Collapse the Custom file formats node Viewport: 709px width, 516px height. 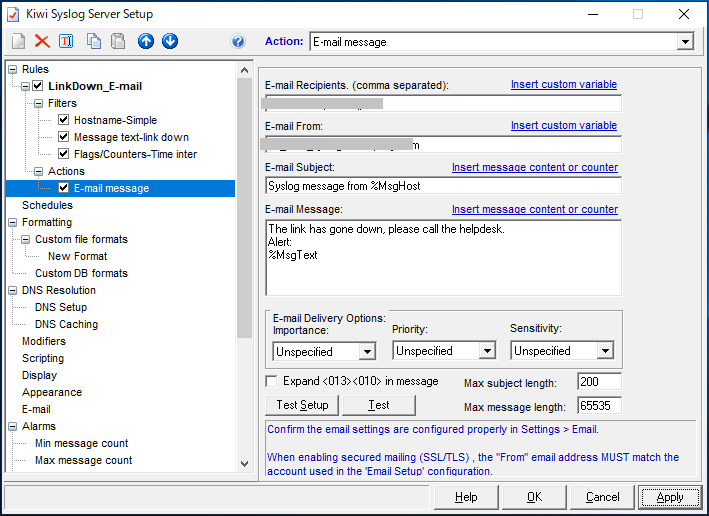[25, 239]
